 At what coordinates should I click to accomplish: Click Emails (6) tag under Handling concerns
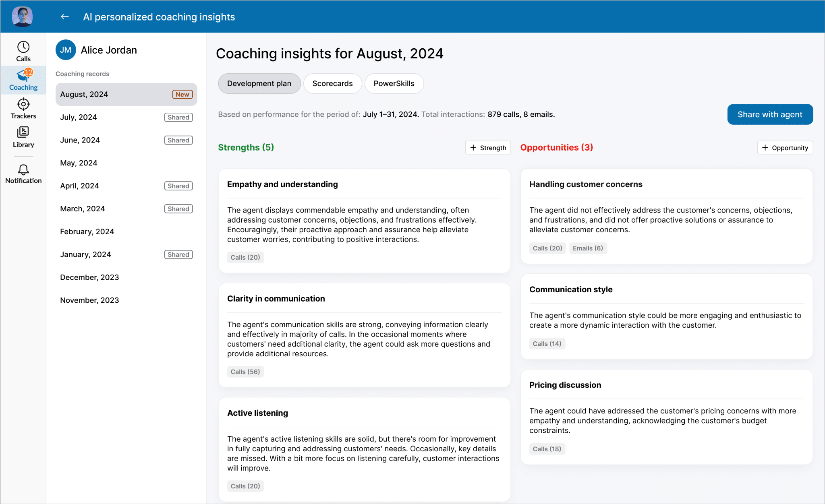tap(588, 248)
